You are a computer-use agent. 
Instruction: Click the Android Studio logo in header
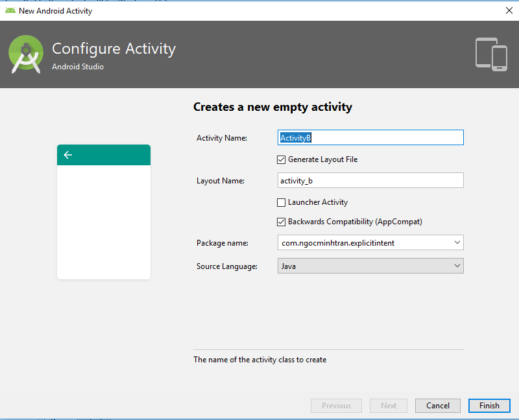[x=26, y=54]
